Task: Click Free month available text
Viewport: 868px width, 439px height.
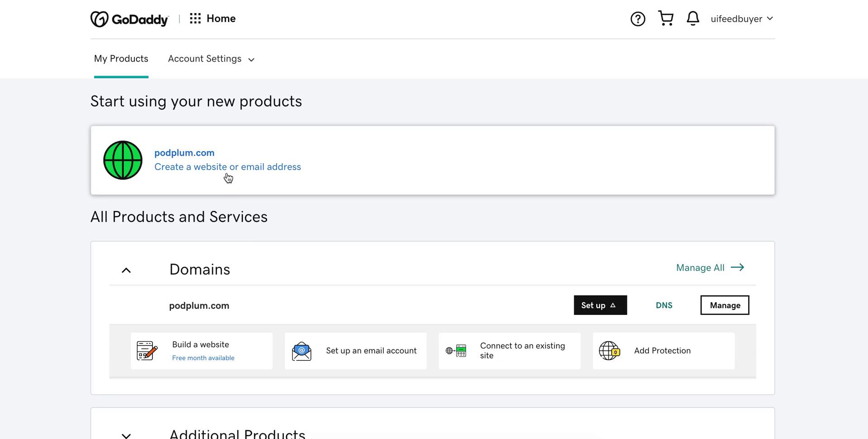Action: (203, 358)
